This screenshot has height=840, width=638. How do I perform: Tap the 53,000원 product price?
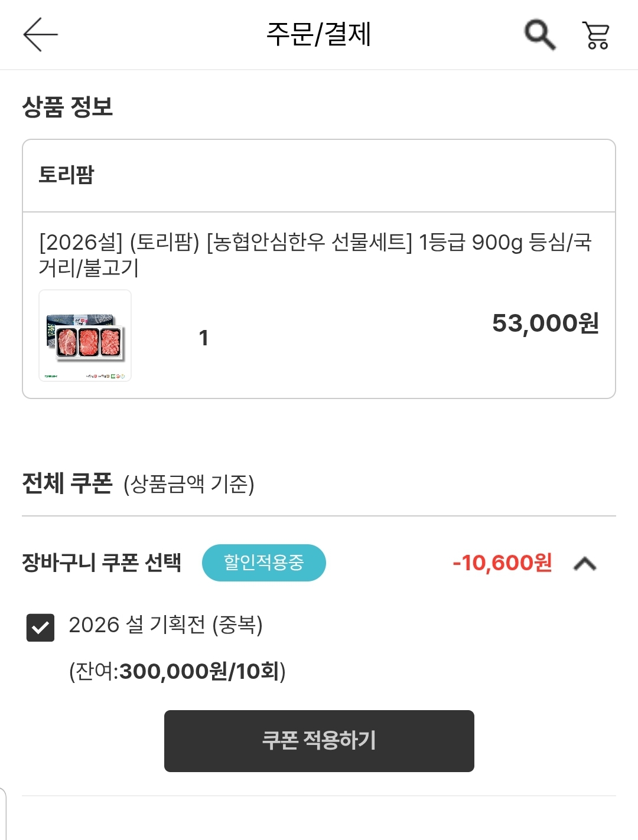click(545, 323)
